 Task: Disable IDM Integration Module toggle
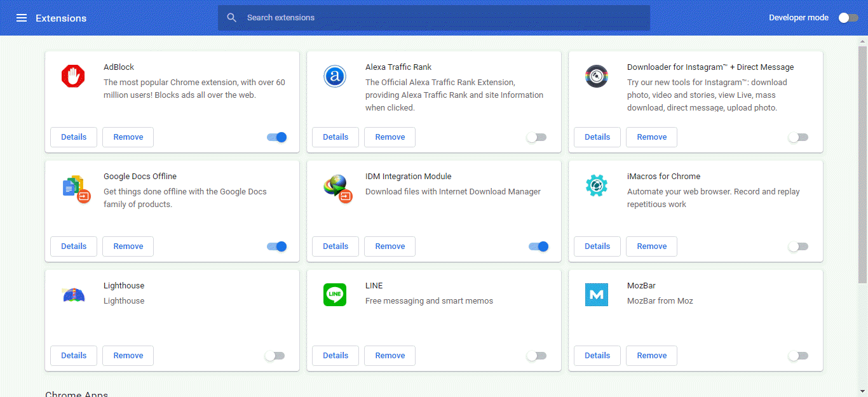[539, 246]
